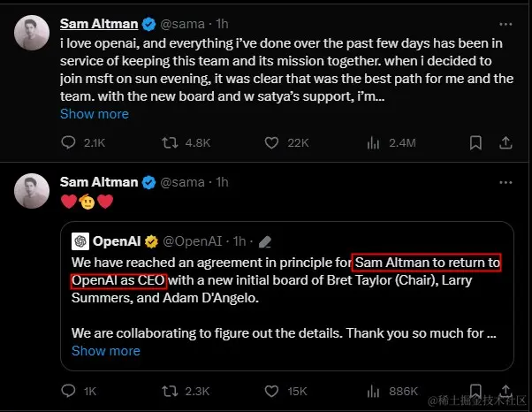532x412 pixels.
Task: Click Sam Altman's avatar on second tweet
Action: [33, 192]
